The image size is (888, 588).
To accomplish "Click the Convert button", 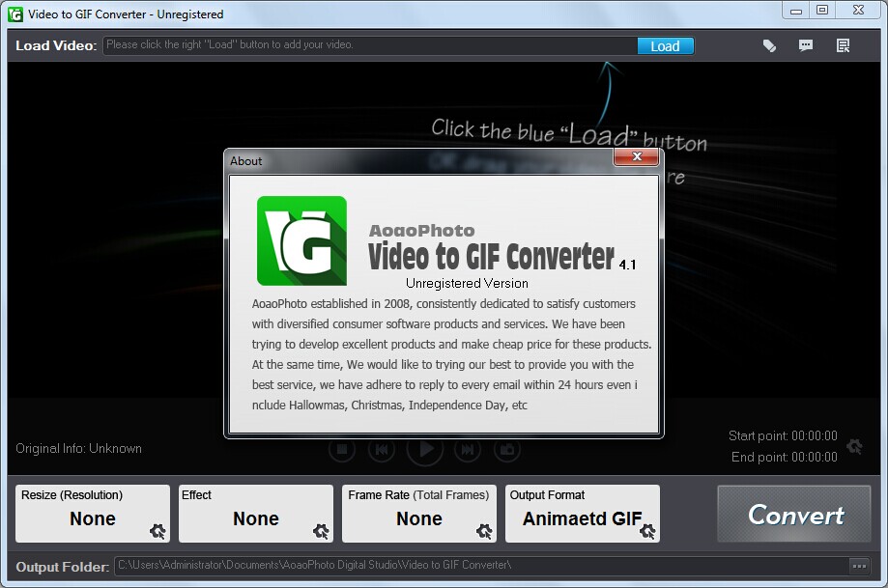I will [794, 514].
